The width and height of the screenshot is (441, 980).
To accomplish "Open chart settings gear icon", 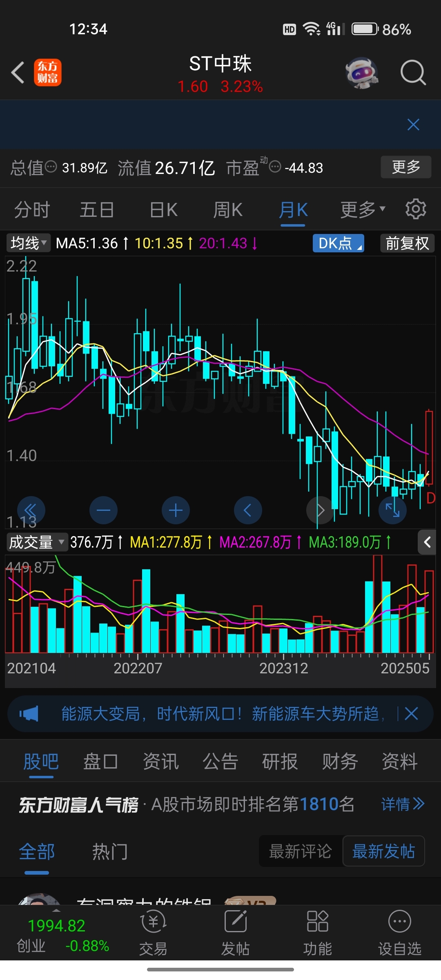I will (x=416, y=209).
